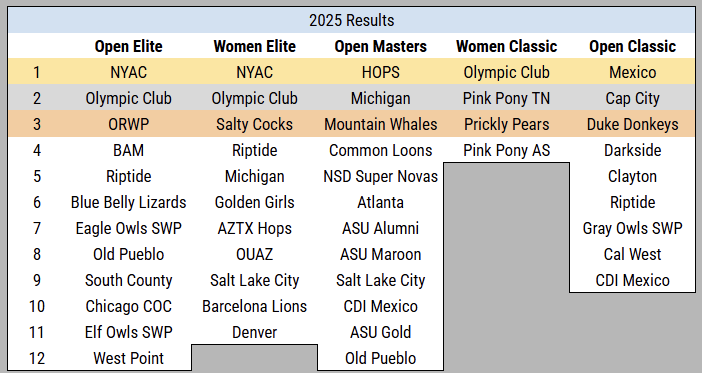Click the ASU Gold cell
The image size is (702, 373).
(381, 332)
